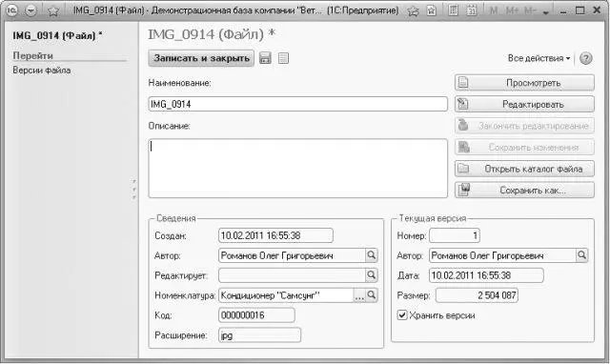Open the history star page icon

432,10
